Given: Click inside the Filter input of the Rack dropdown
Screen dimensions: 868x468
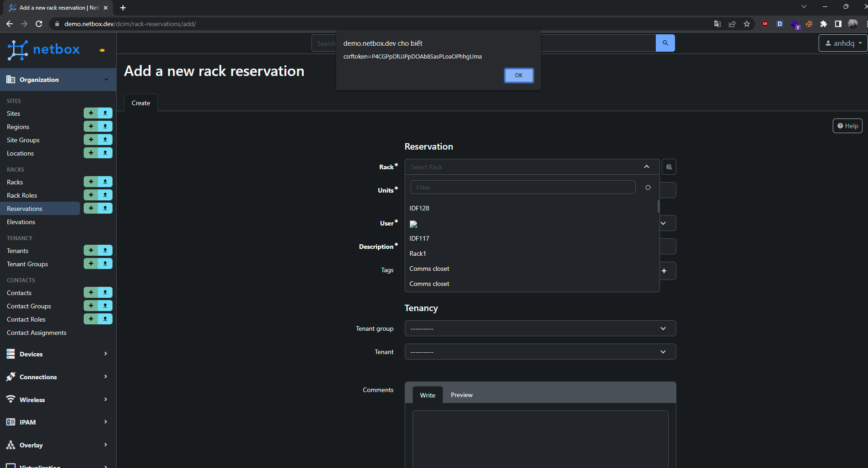Looking at the screenshot, I should click(522, 187).
